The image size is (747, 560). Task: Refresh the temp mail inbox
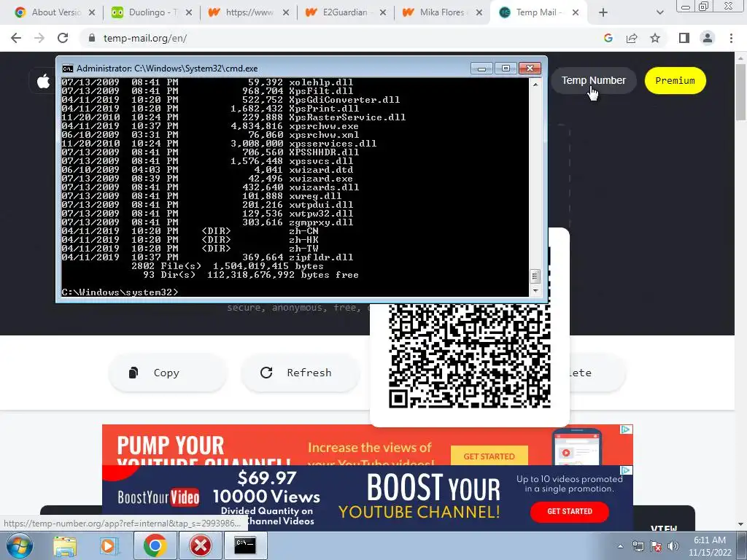pyautogui.click(x=300, y=373)
